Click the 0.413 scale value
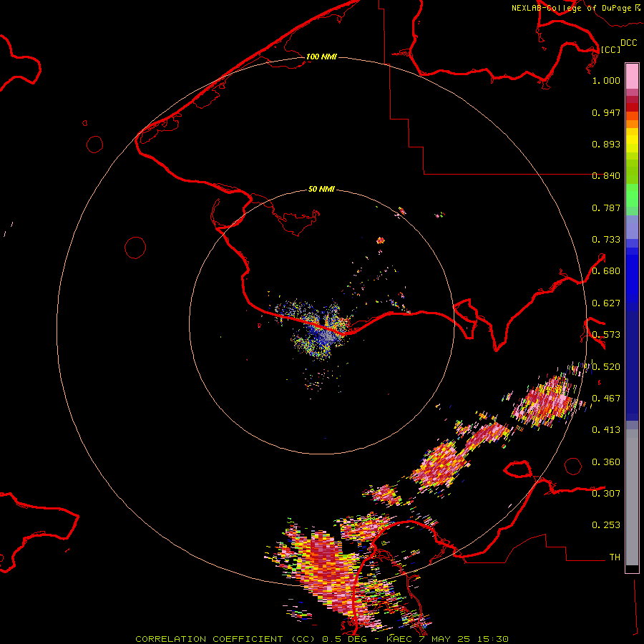The image size is (644, 644). [606, 430]
